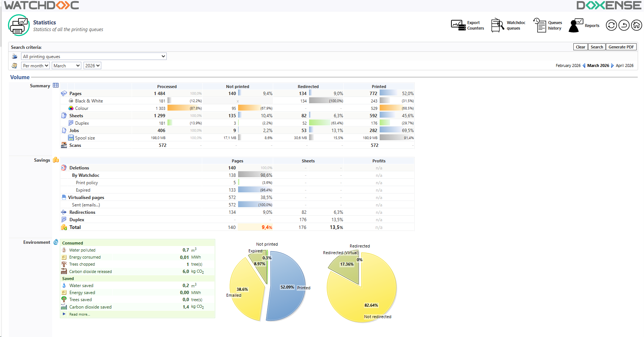Click the Summary table grid icon
Image resolution: width=644 pixels, height=337 pixels.
tap(56, 85)
